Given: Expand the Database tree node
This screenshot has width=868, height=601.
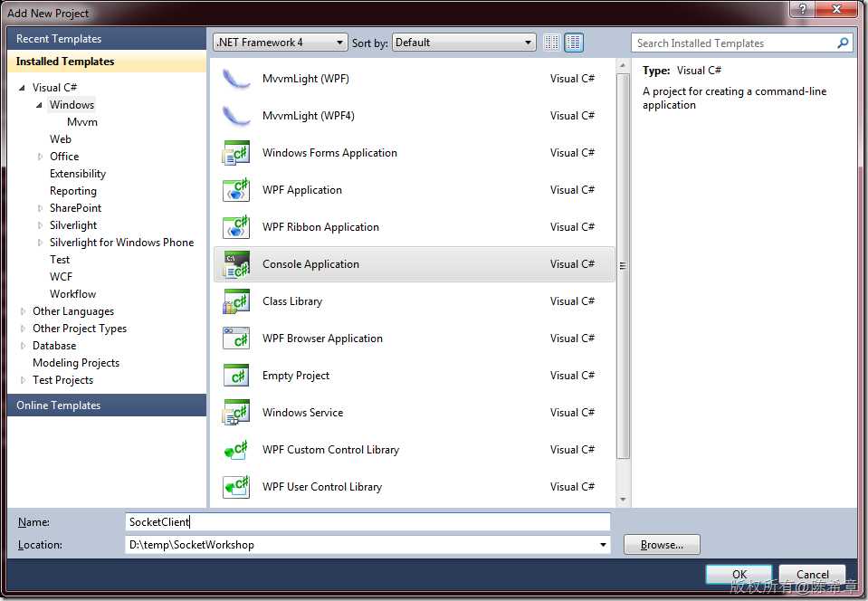Looking at the screenshot, I should pos(23,346).
